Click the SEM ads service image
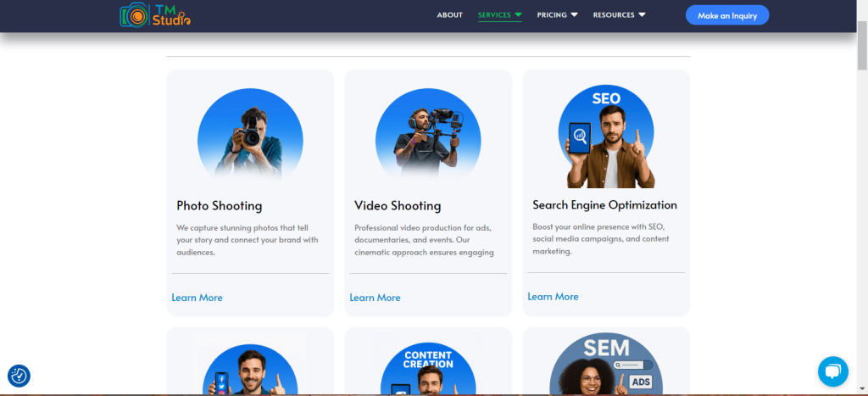868x396 pixels. coord(606,365)
